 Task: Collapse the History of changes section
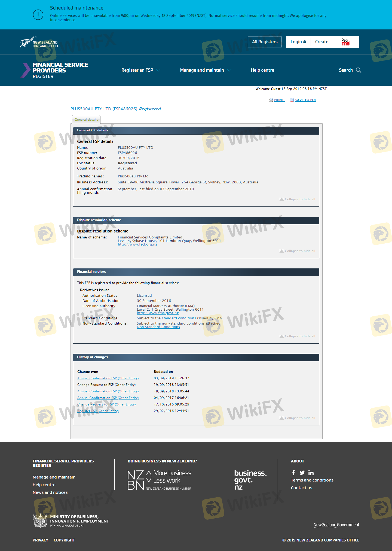pyautogui.click(x=297, y=418)
